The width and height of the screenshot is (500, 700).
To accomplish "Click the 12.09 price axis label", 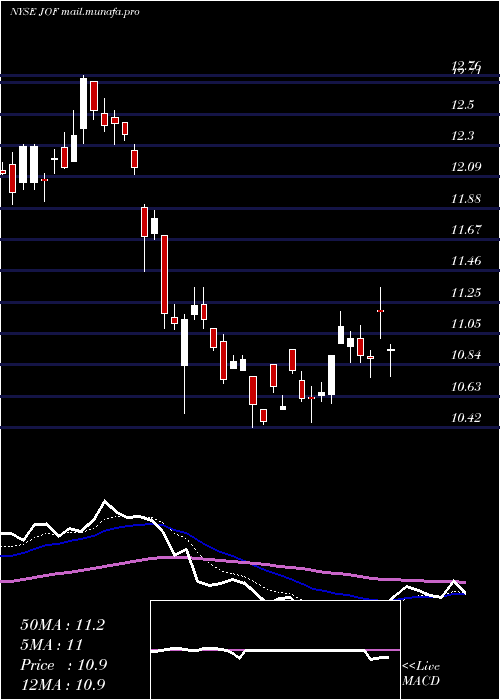I will click(467, 167).
